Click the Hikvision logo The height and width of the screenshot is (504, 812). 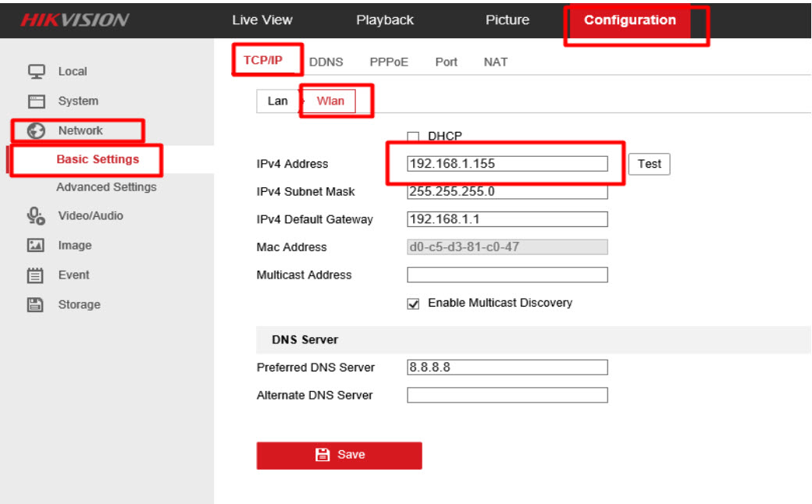[x=75, y=20]
